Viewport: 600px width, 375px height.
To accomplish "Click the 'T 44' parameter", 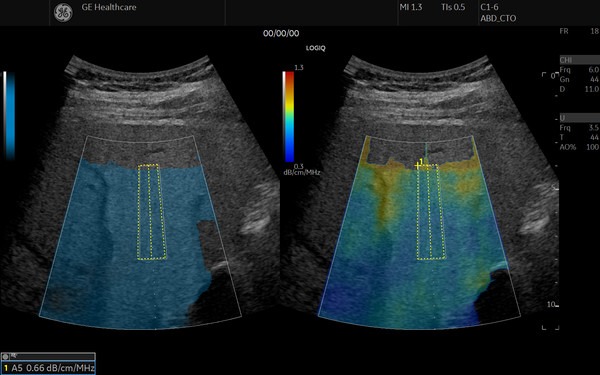I will 580,137.
